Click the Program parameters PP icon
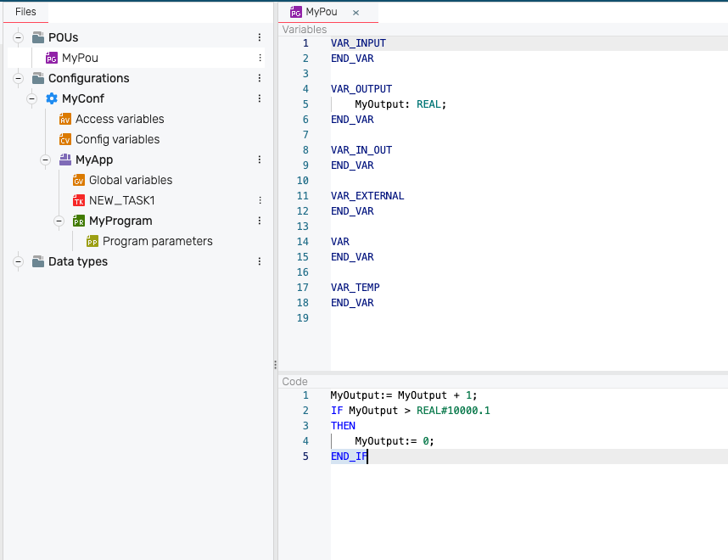Screen dimensions: 728x560 (x=92, y=242)
